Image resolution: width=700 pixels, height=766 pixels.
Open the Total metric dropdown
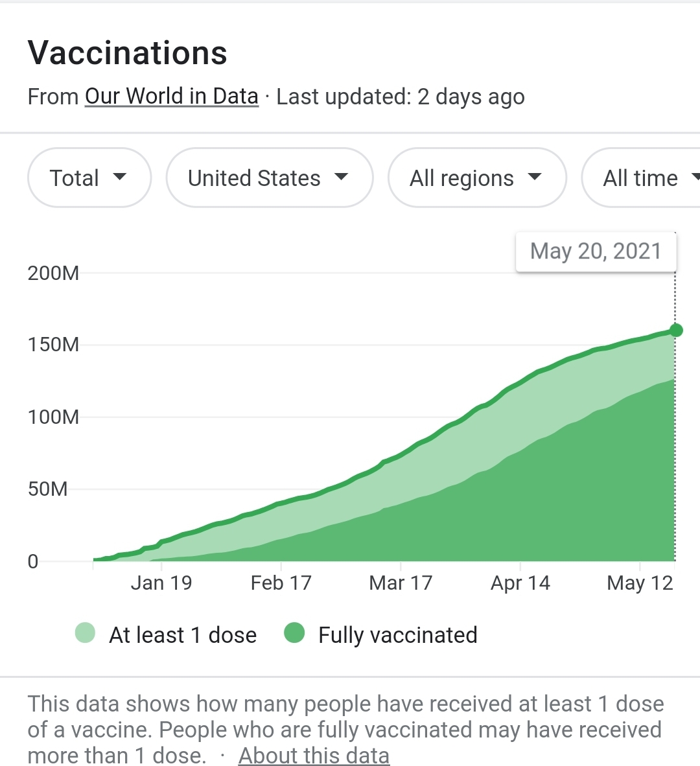89,178
